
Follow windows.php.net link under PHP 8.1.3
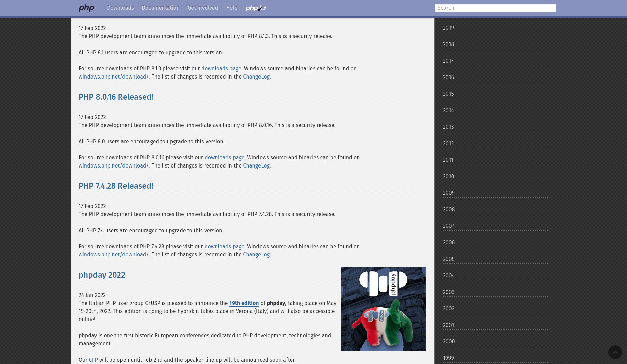point(114,77)
